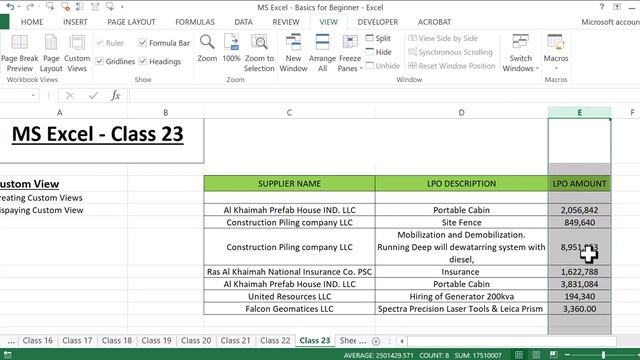Select SUPPLIER NAME header cell
This screenshot has width=640, height=360.
click(289, 184)
